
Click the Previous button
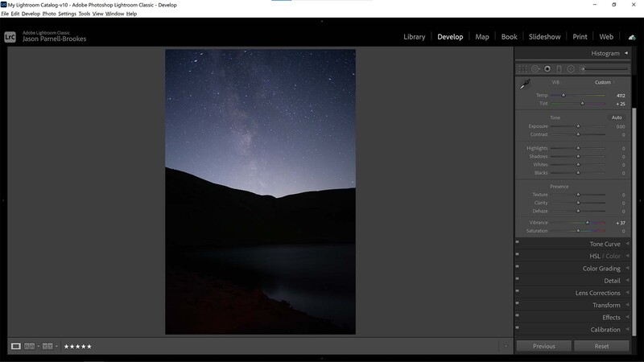pyautogui.click(x=544, y=347)
